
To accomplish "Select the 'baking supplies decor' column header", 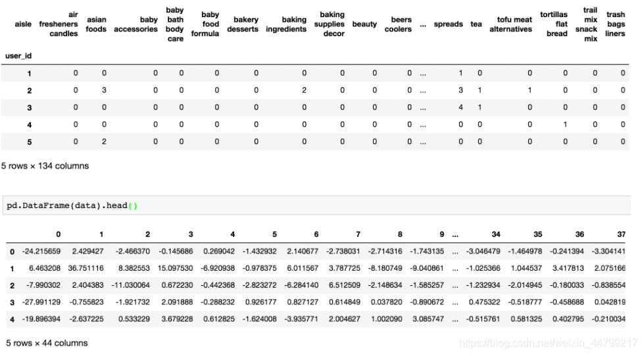I will click(x=330, y=24).
